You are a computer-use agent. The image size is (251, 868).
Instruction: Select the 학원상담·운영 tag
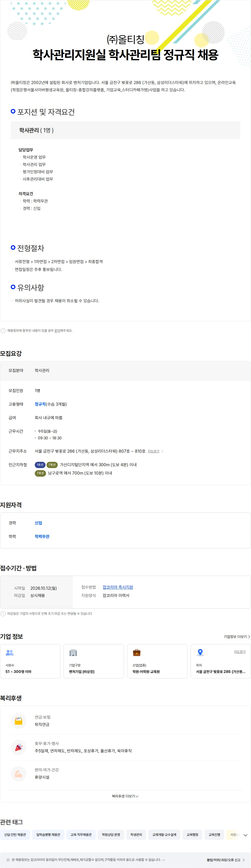pos(111,835)
